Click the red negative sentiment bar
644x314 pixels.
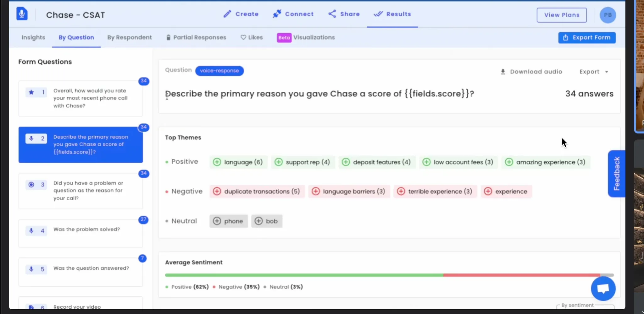522,275
